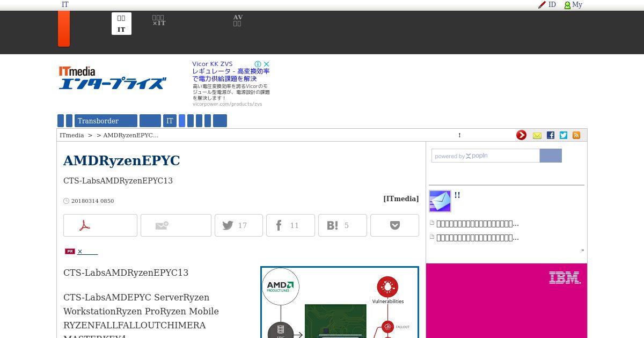This screenshot has width=644, height=338.
Task: Click the ID link at the top right
Action: click(x=552, y=5)
